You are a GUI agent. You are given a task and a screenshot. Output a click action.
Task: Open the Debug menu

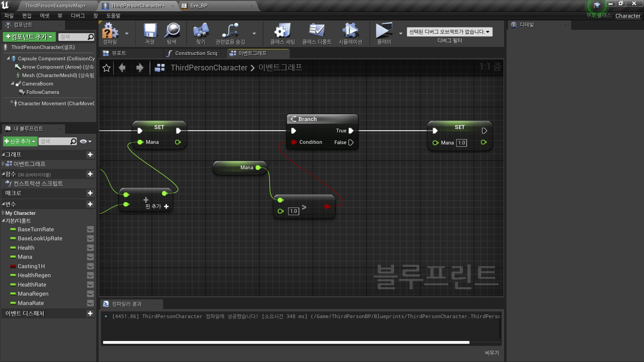coord(77,16)
